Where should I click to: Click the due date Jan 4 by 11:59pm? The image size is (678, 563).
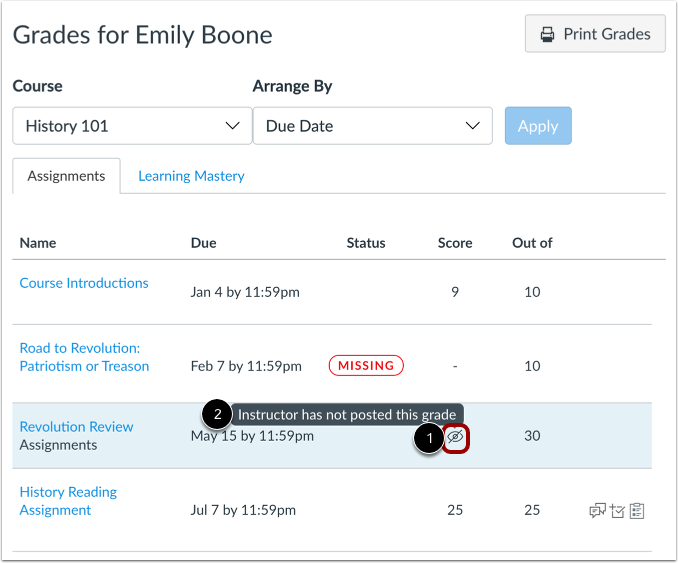click(x=245, y=292)
